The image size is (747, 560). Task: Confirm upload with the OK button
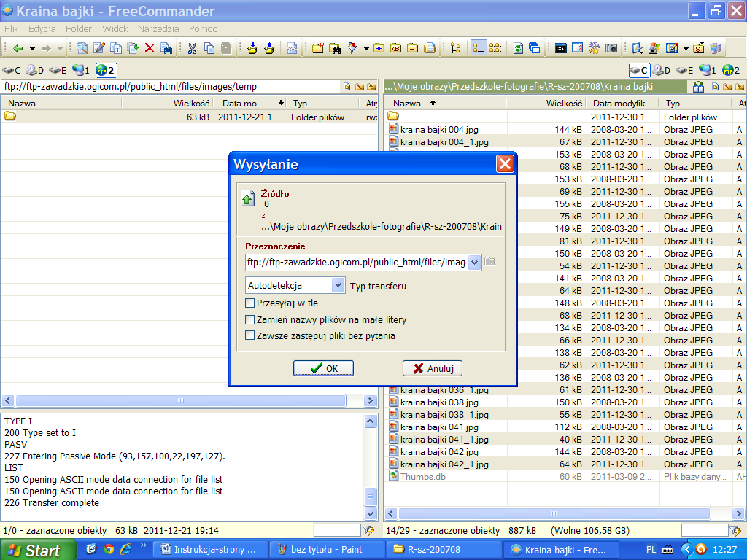(x=323, y=368)
